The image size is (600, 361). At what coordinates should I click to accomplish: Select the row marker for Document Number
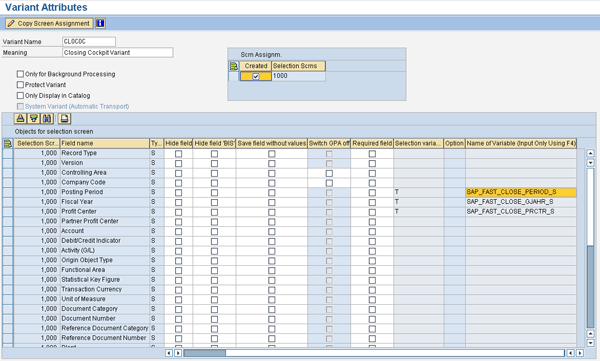point(8,319)
